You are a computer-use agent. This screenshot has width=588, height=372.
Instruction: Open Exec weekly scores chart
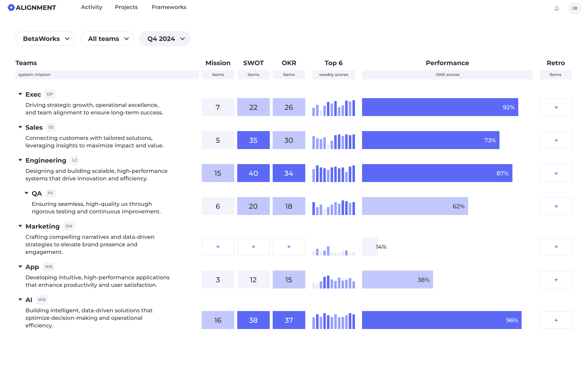coord(334,108)
